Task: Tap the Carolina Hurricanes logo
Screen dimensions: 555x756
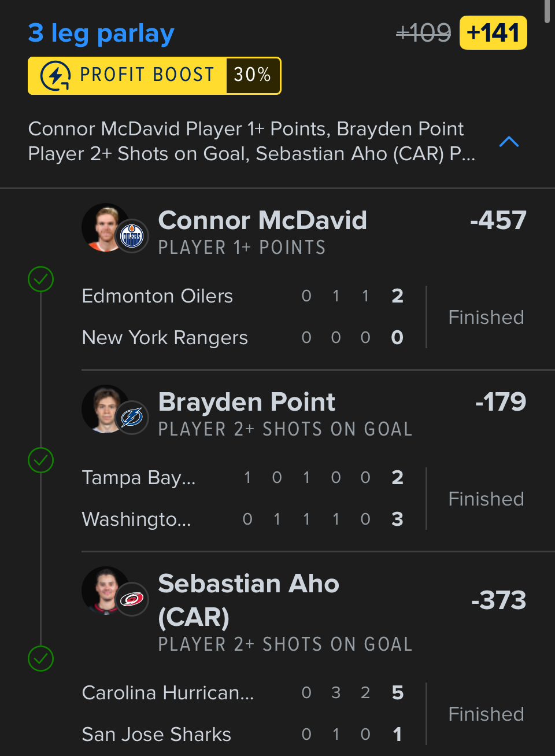Action: (x=132, y=599)
